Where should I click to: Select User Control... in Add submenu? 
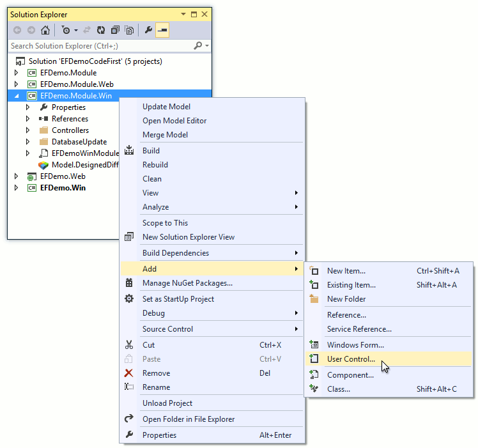(389, 359)
